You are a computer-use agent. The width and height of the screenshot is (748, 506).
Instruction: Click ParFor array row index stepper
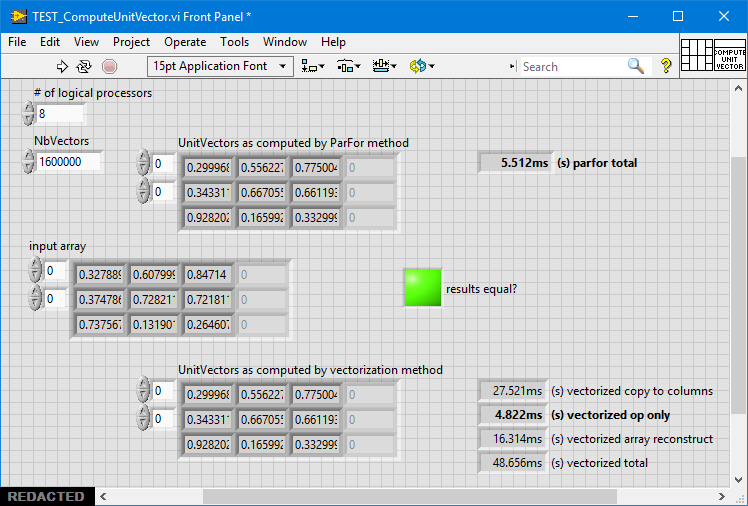click(143, 163)
